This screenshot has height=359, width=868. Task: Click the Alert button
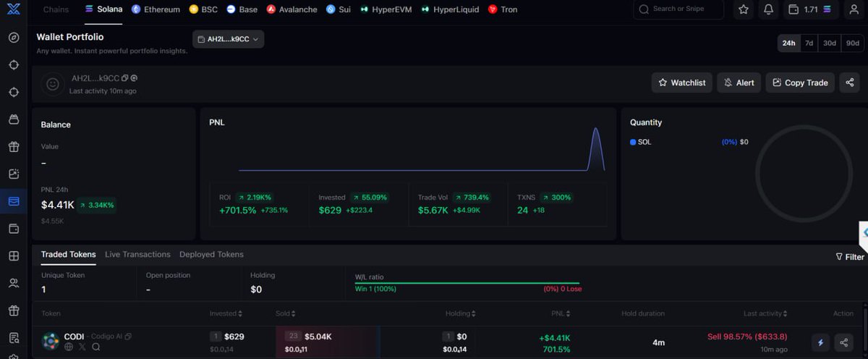click(739, 83)
